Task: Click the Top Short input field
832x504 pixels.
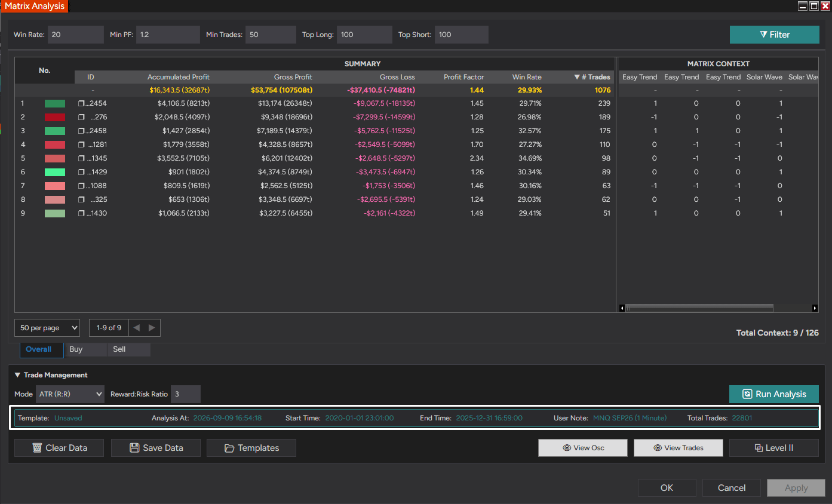Action: (462, 35)
